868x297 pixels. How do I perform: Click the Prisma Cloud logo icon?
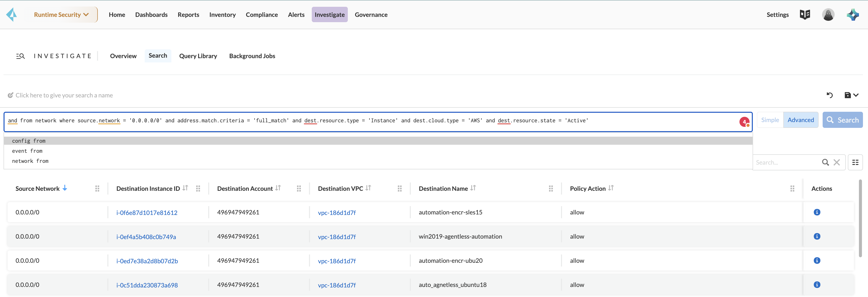coord(11,14)
